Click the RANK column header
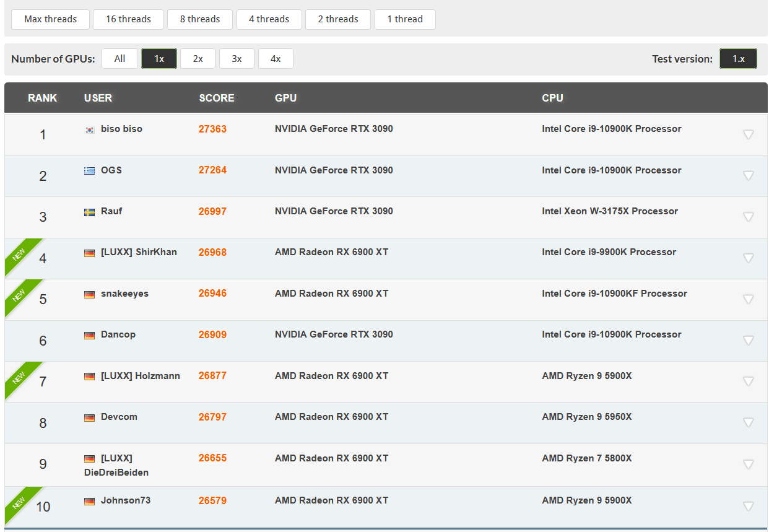The height and width of the screenshot is (532, 769). coord(43,98)
